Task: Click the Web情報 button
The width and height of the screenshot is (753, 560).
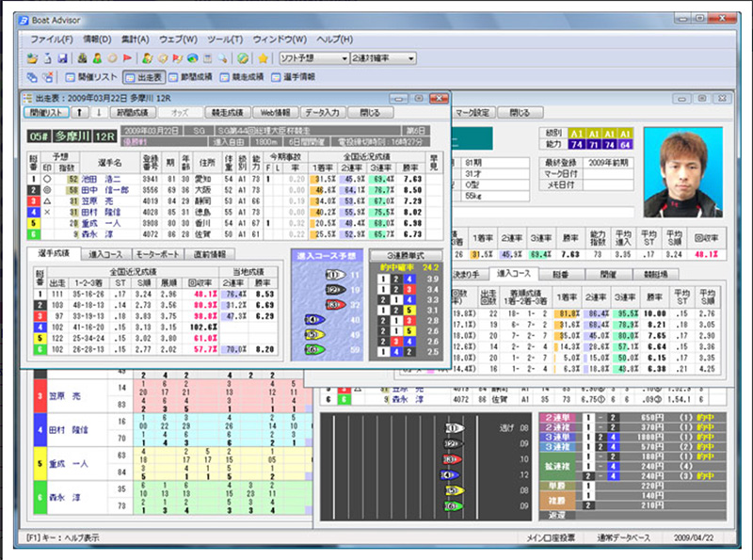Action: [x=275, y=111]
